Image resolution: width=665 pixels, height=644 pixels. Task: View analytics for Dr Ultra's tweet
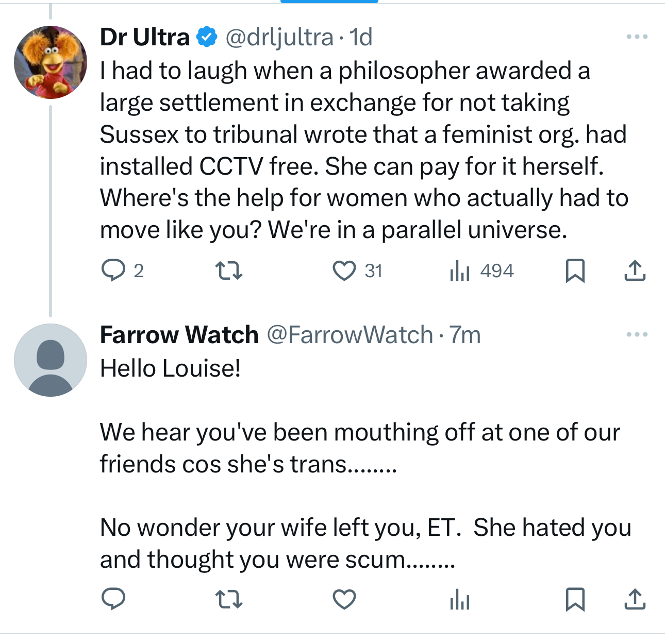[x=459, y=270]
